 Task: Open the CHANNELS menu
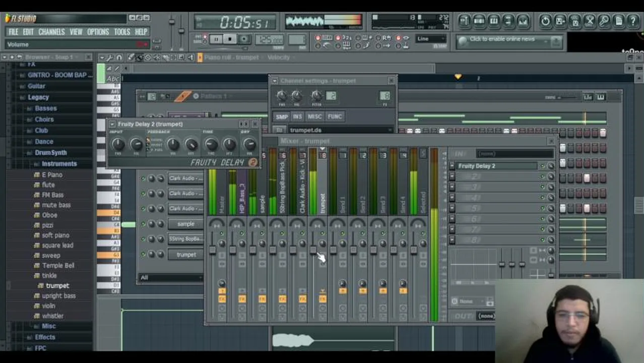point(51,32)
